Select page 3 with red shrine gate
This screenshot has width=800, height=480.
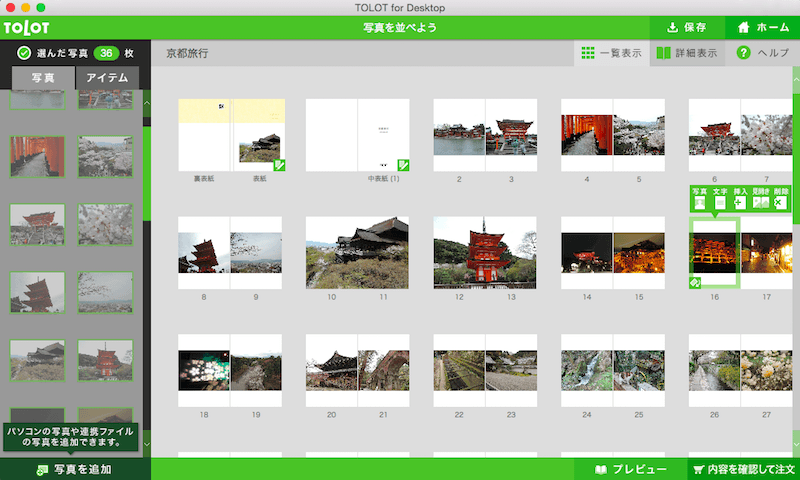[511, 135]
